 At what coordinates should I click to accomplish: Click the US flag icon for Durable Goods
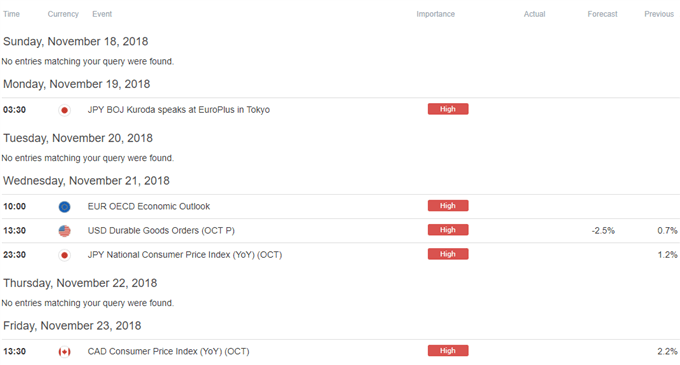point(64,231)
